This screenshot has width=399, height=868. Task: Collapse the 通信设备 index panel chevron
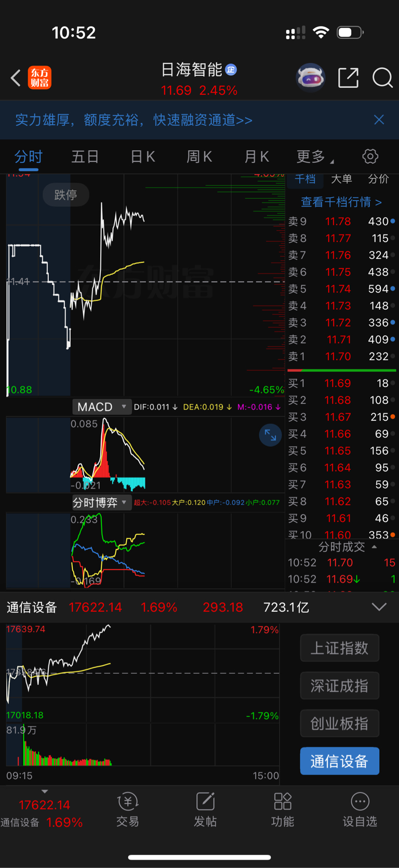click(x=379, y=607)
